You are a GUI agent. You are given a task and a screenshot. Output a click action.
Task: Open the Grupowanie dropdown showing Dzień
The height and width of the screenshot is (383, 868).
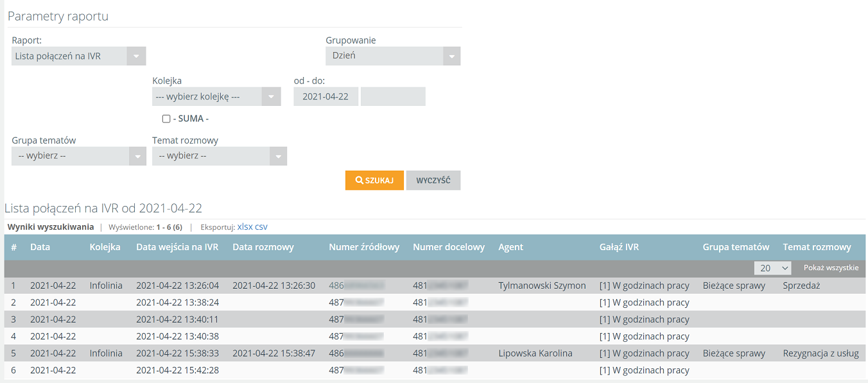point(393,56)
